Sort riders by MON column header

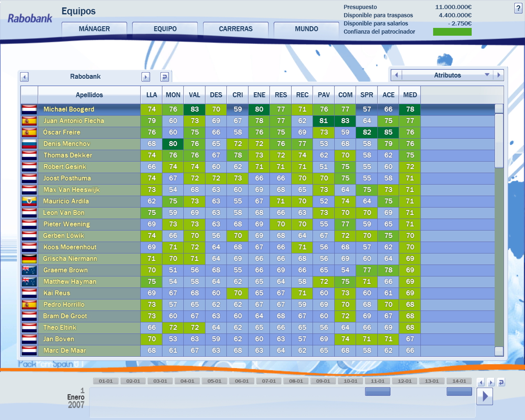(173, 95)
